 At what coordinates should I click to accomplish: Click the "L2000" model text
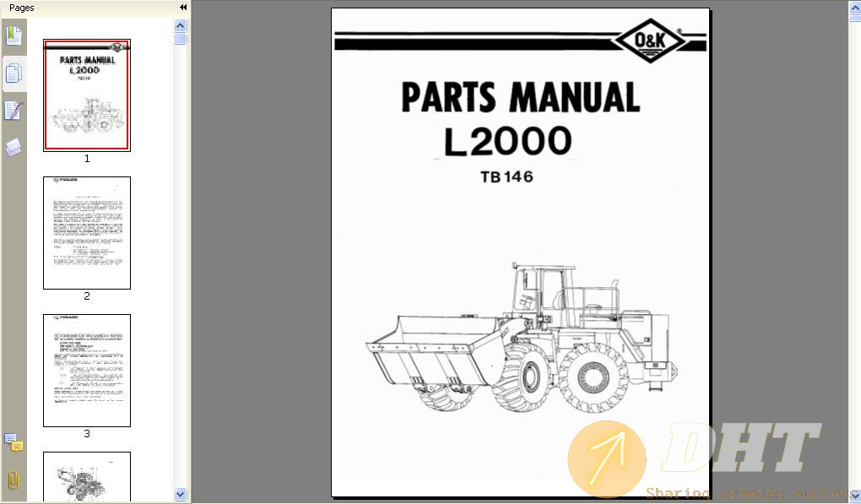coord(508,140)
